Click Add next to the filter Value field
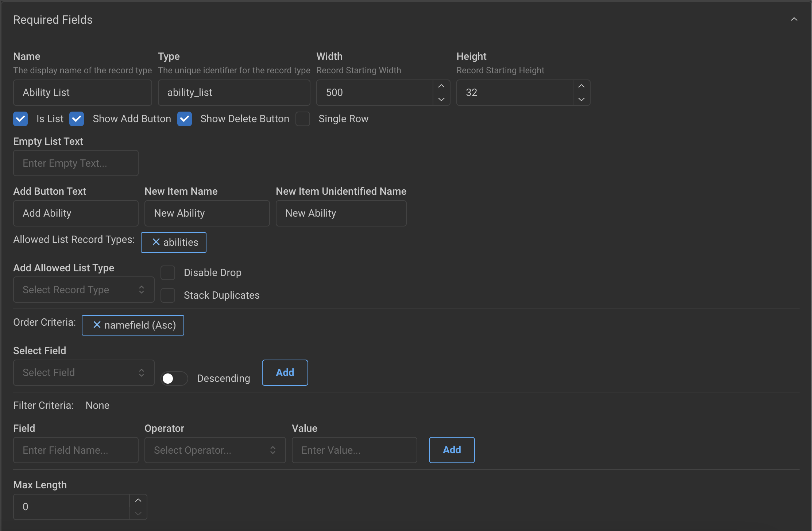 click(x=452, y=450)
